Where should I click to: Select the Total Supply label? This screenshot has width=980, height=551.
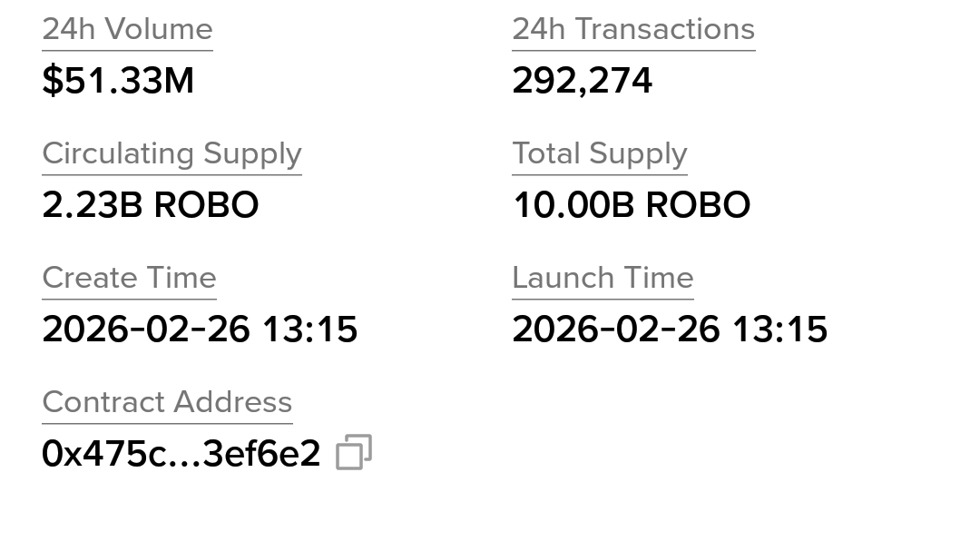pyautogui.click(x=600, y=153)
